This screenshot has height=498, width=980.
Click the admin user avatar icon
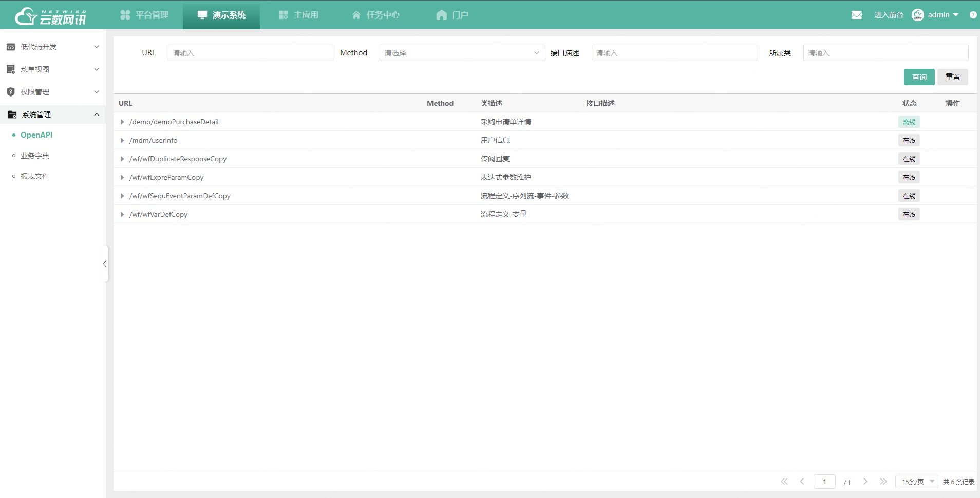917,14
